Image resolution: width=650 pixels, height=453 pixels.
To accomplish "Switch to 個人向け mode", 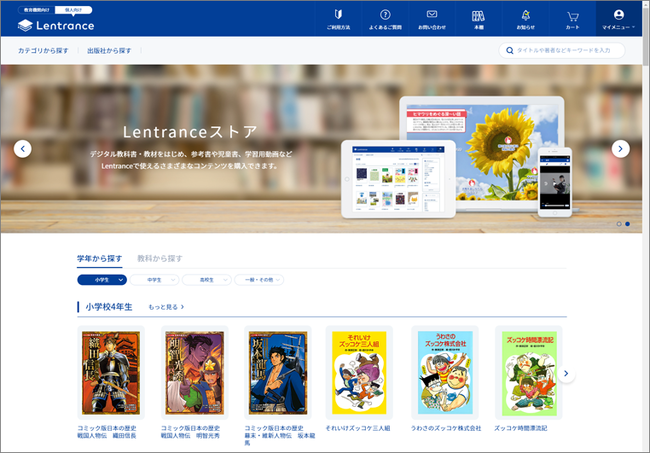I will pyautogui.click(x=73, y=10).
